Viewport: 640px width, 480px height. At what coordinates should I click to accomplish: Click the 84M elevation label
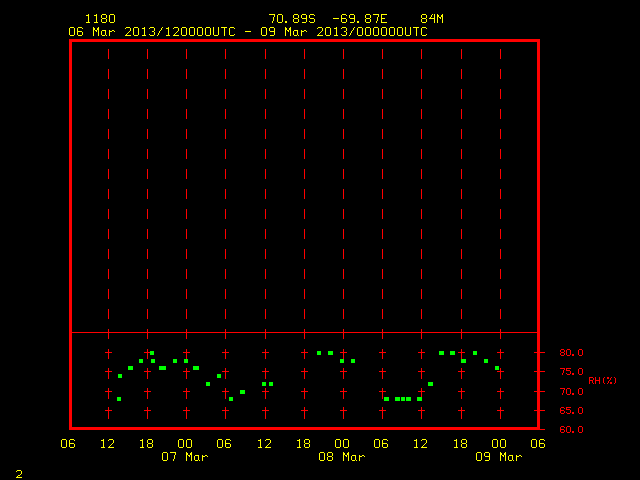click(x=432, y=19)
